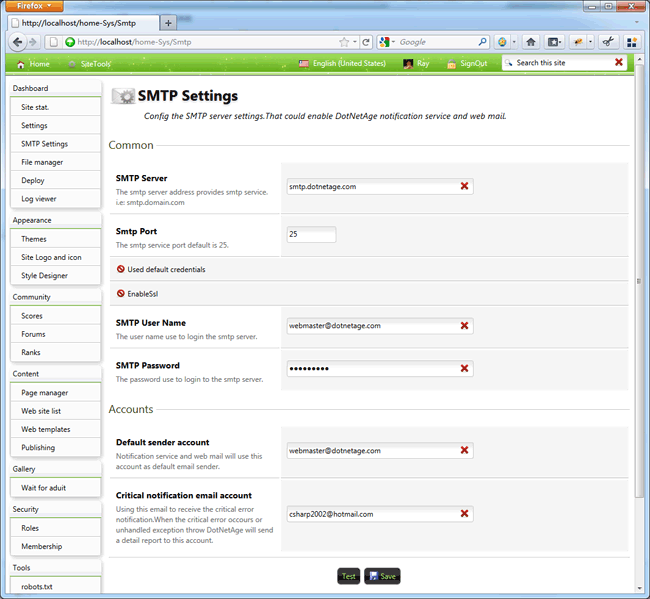Image resolution: width=650 pixels, height=599 pixels.
Task: Open the File manager menu item
Action: pos(56,162)
